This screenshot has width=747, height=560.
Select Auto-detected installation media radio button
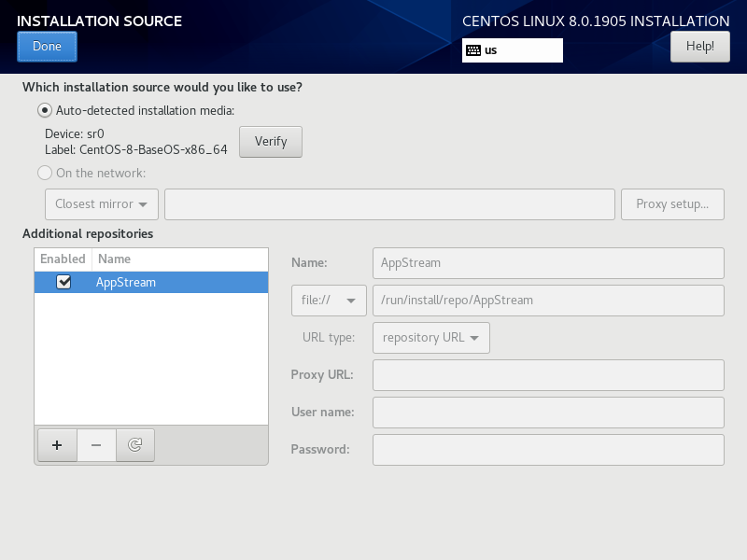[x=45, y=110]
